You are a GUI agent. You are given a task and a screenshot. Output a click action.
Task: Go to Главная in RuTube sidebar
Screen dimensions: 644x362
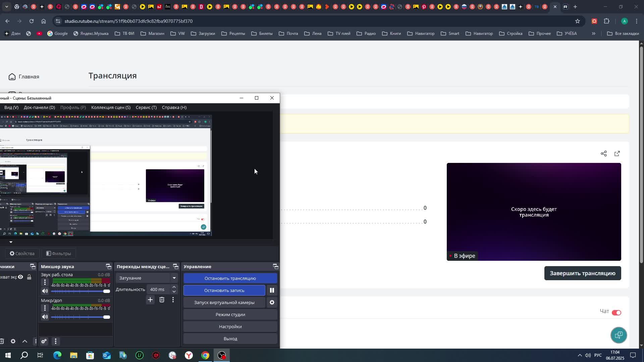click(24, 77)
